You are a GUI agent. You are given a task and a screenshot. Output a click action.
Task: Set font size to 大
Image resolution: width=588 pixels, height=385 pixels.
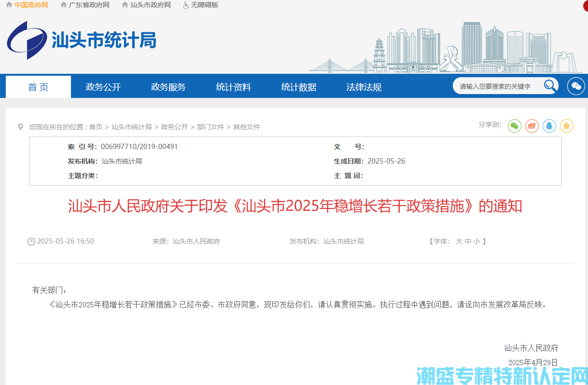459,241
